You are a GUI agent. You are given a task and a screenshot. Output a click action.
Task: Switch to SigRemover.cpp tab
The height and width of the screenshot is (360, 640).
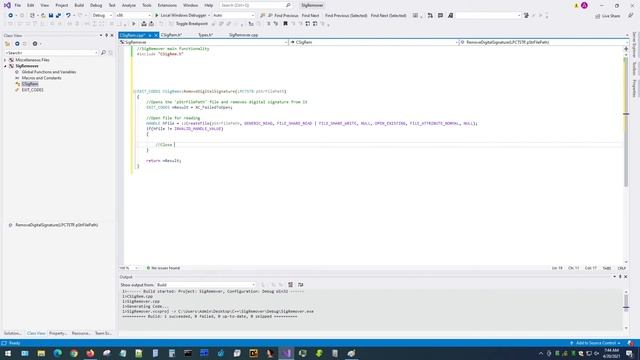pos(243,35)
